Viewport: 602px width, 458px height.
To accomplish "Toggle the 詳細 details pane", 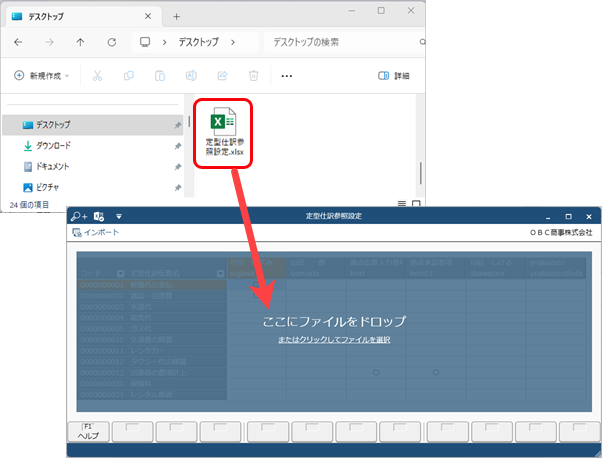I will click(394, 76).
